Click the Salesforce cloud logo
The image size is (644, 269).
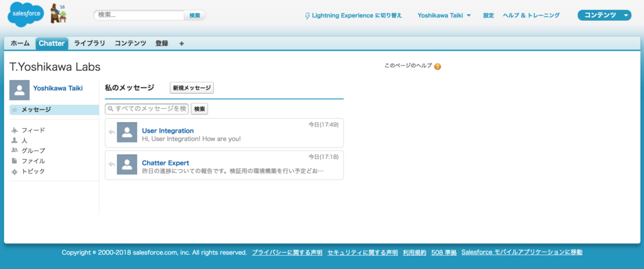click(x=25, y=16)
